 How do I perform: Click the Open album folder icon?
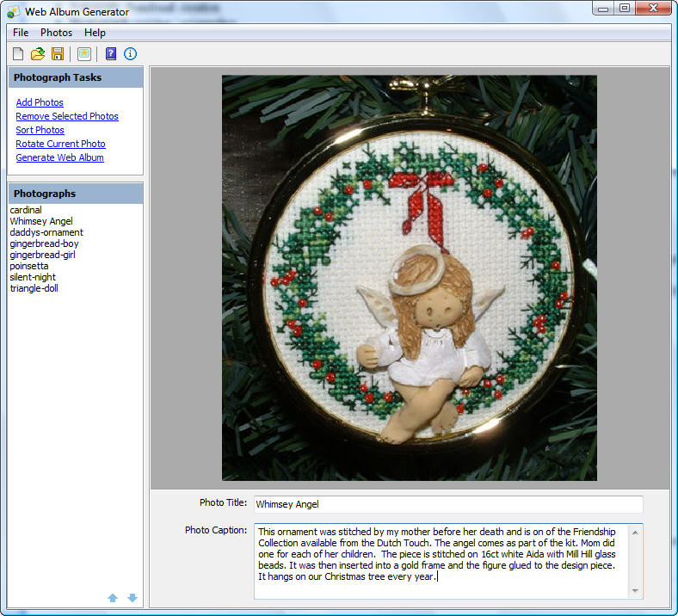(x=38, y=53)
